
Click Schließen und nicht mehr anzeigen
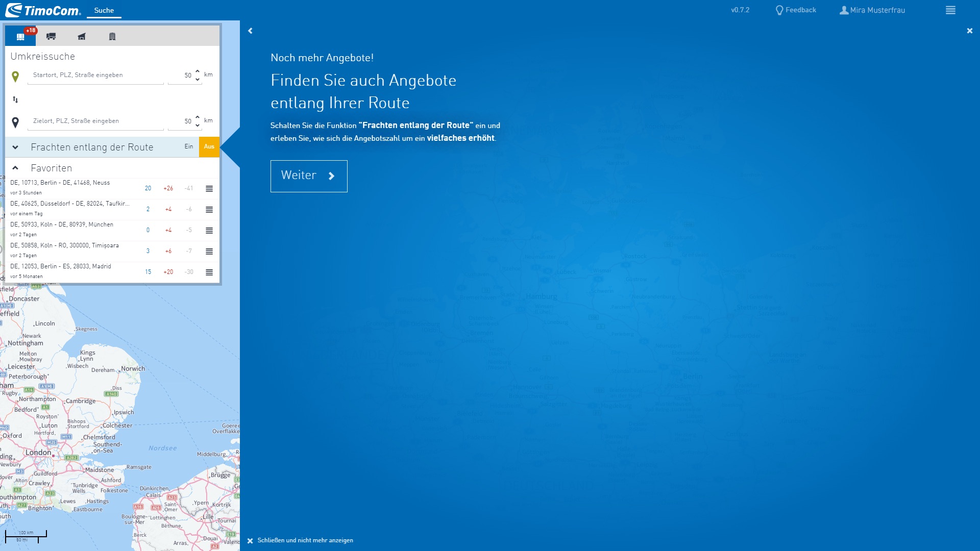[x=305, y=540]
